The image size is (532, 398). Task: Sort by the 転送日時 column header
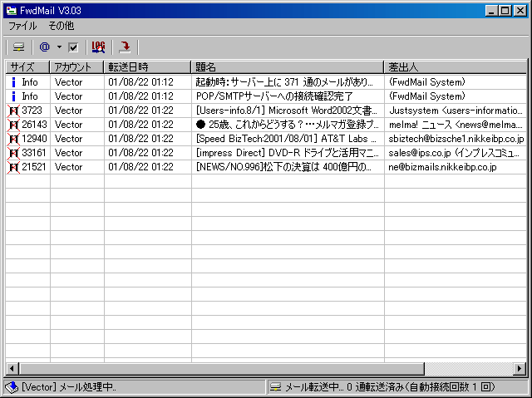click(147, 66)
